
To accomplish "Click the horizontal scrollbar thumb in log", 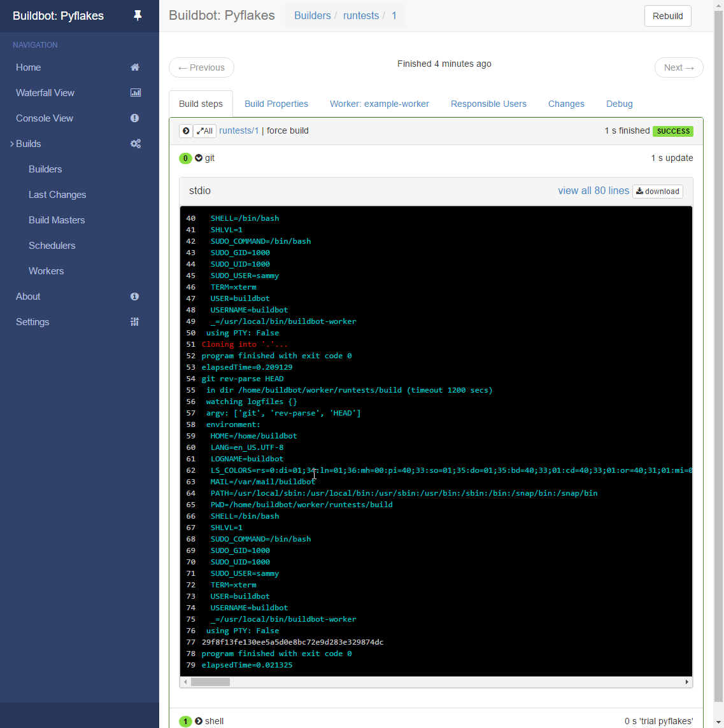I will [211, 682].
